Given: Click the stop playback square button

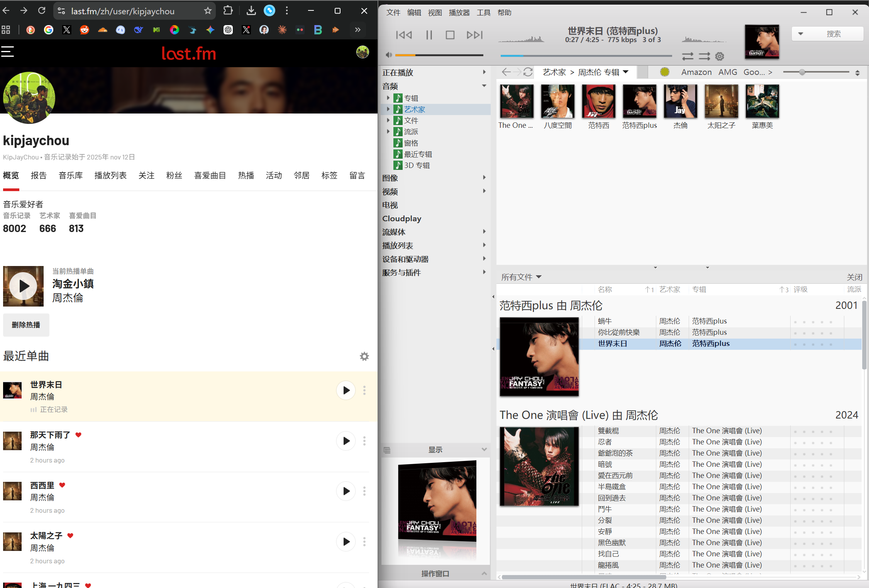Looking at the screenshot, I should [x=450, y=35].
